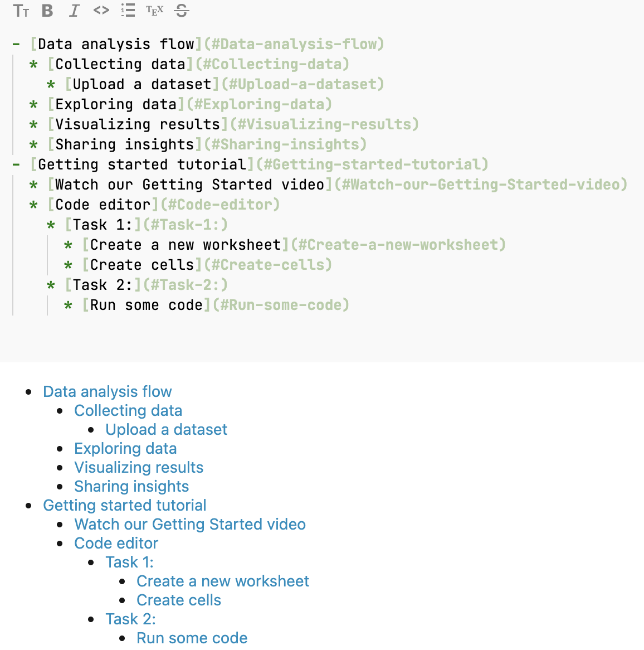Screen dimensions: 644x650
Task: Click the Watch our Getting Started video link
Action: [x=190, y=524]
